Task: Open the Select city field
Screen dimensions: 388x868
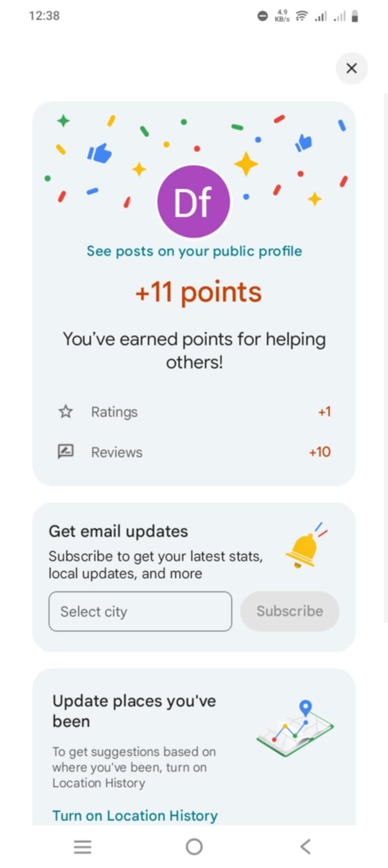Action: [x=140, y=612]
